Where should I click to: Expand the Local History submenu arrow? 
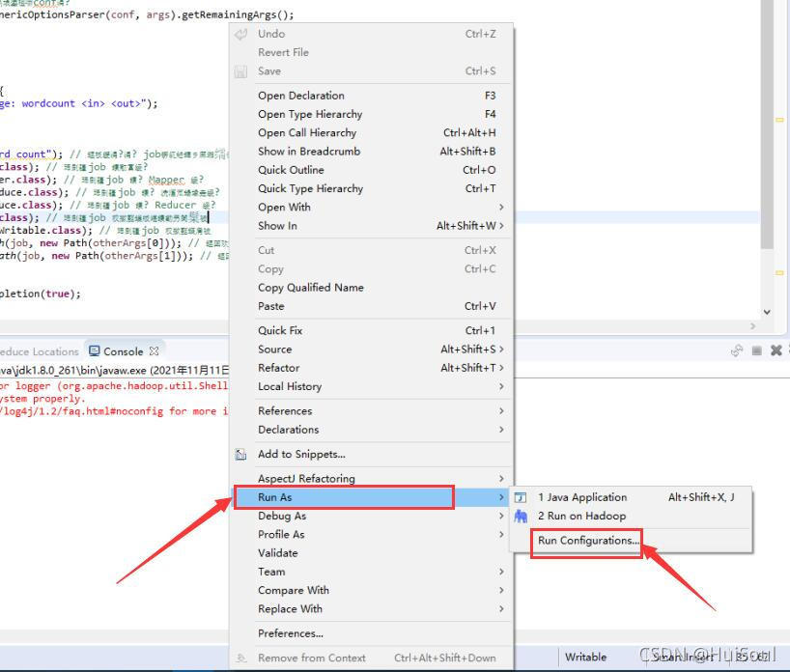501,386
